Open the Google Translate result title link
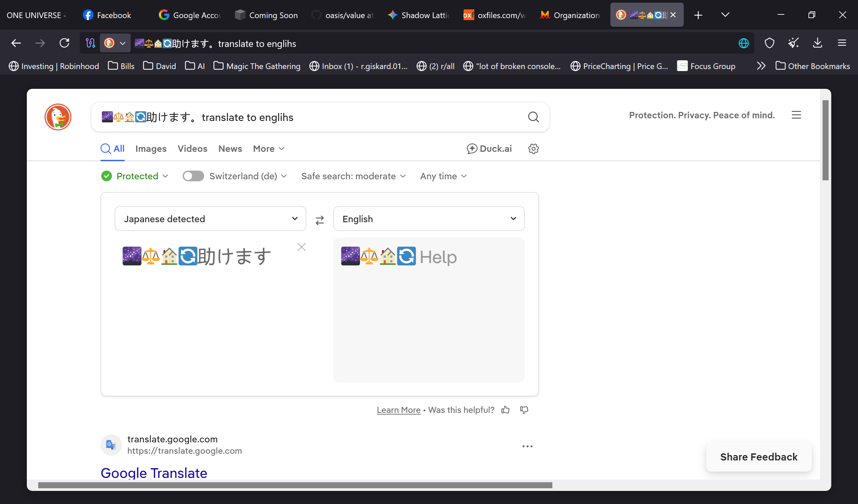This screenshot has height=504, width=858. [154, 473]
